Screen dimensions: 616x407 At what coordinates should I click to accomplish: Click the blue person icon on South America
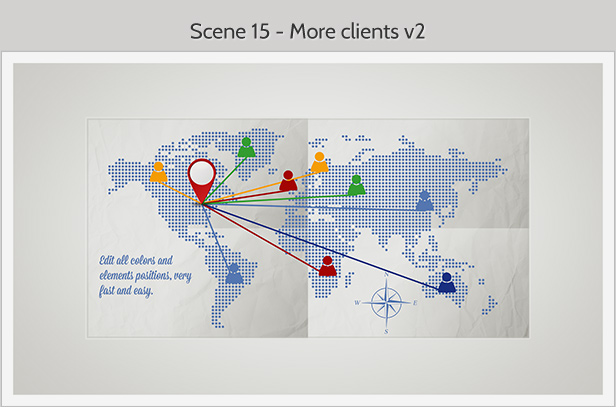[234, 274]
